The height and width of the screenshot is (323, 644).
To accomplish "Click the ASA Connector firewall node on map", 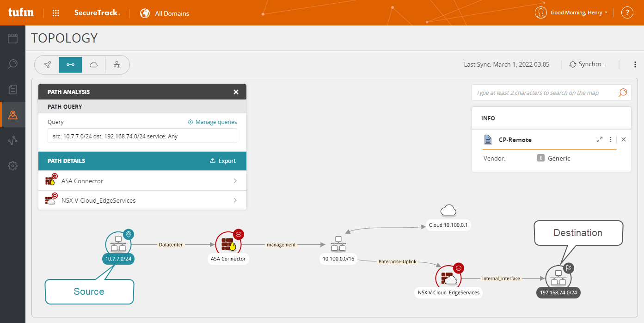I will click(x=228, y=244).
